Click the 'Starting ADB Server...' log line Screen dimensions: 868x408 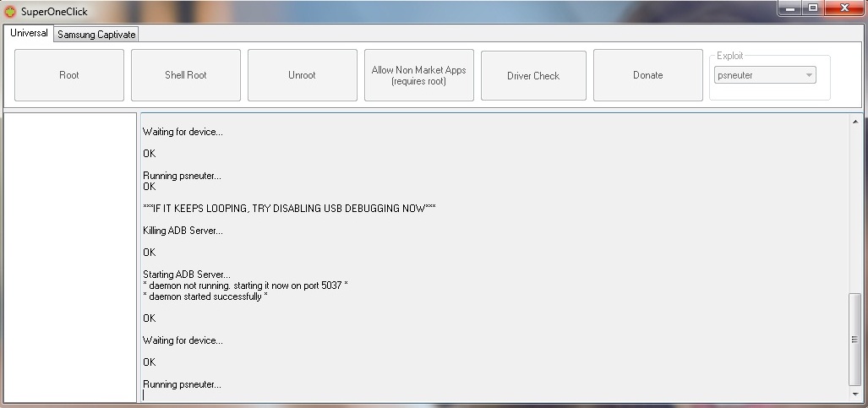point(187,274)
